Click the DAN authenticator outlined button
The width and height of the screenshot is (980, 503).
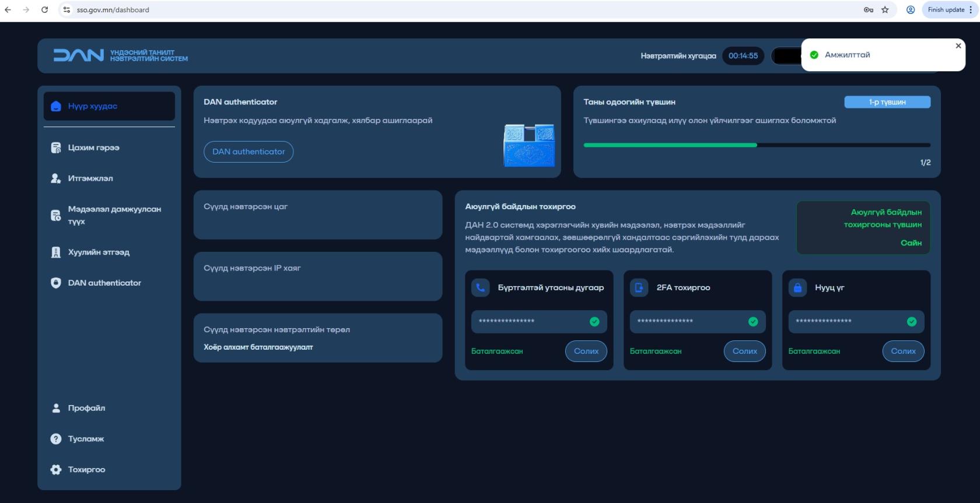[x=249, y=152]
